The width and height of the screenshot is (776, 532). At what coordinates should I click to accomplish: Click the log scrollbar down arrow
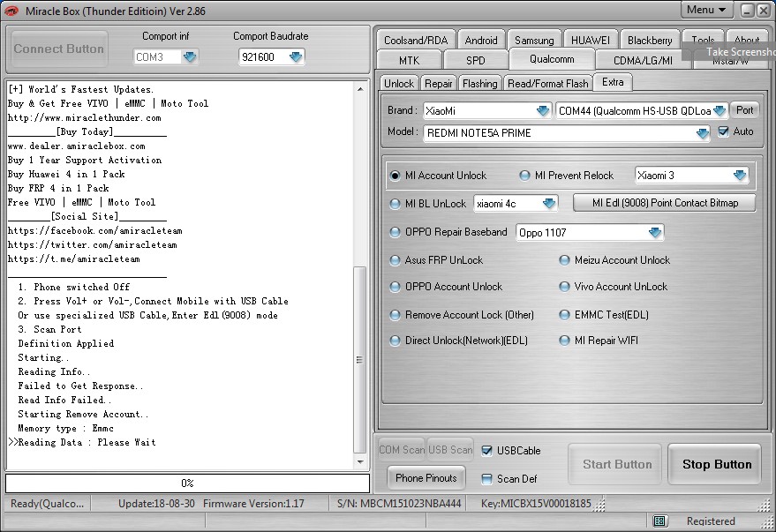point(360,461)
